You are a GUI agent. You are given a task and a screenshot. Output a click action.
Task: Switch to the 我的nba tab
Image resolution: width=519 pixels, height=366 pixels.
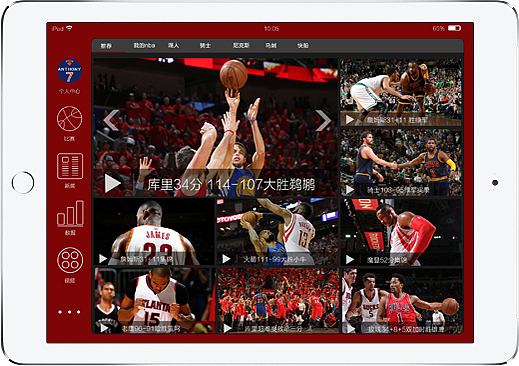[x=144, y=45]
